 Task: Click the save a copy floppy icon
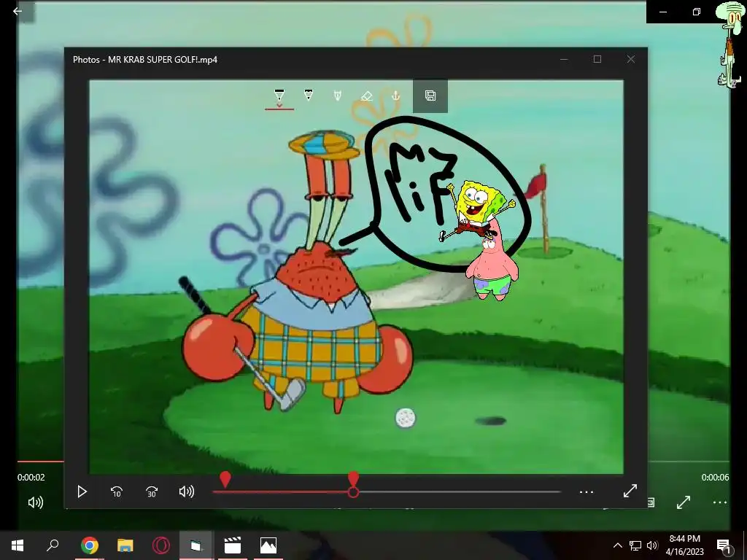430,96
